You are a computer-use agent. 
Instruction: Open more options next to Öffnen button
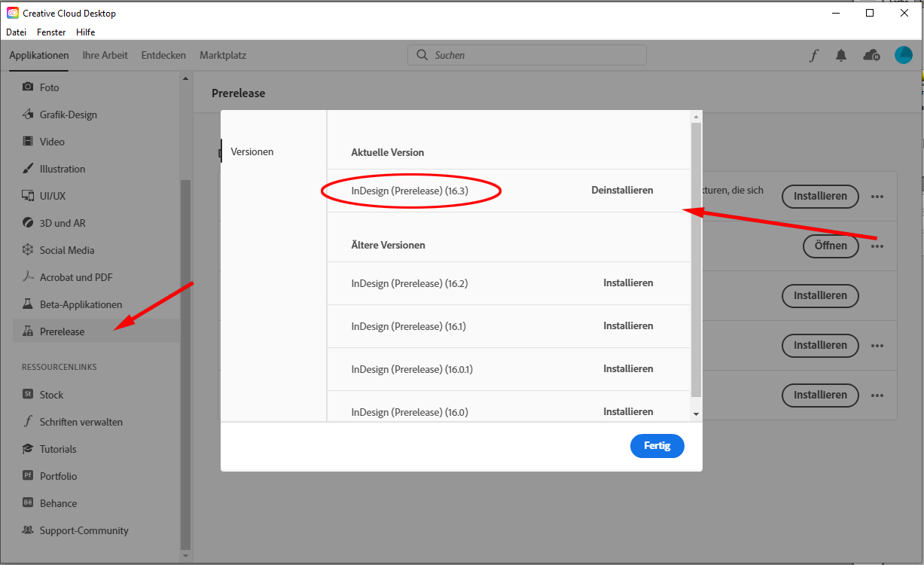877,246
